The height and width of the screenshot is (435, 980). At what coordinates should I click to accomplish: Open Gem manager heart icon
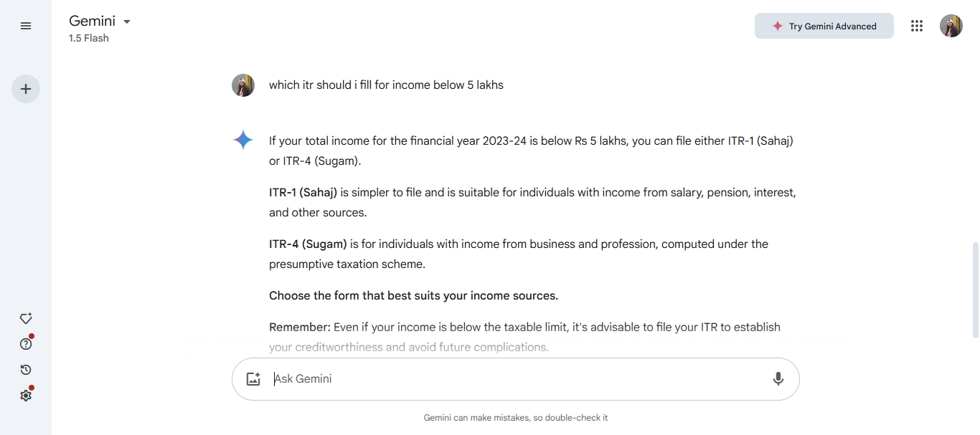coord(26,318)
